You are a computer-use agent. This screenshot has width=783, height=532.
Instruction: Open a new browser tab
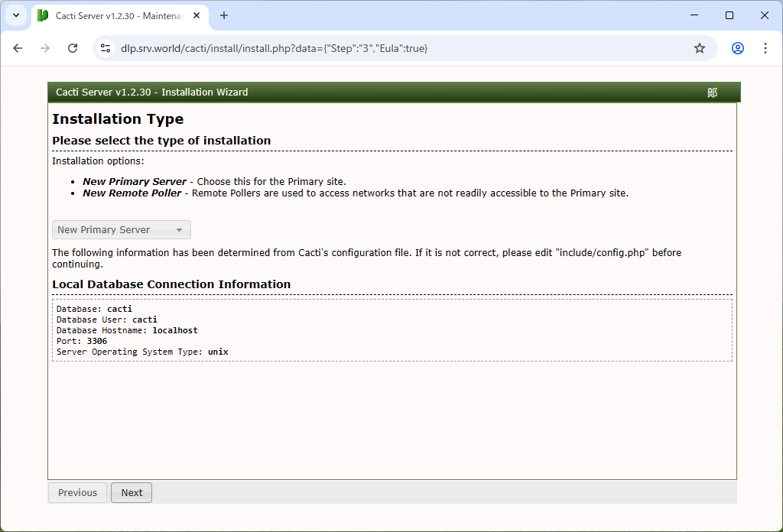click(224, 15)
